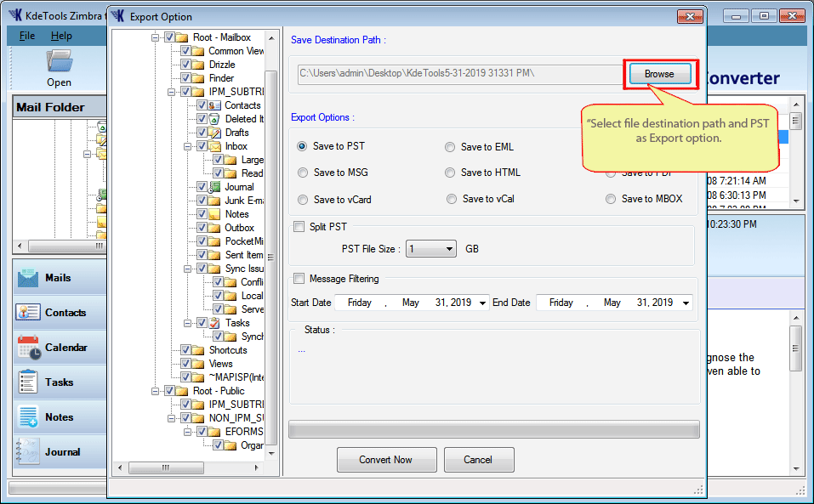Click the Root - Mailbox folder icon

(182, 37)
